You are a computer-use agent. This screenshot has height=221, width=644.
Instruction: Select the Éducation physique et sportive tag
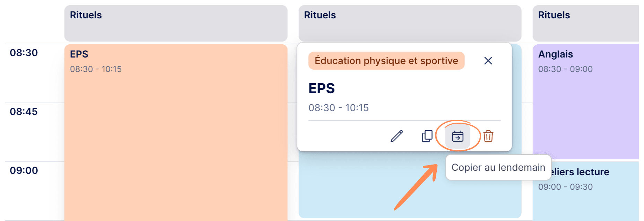(x=386, y=61)
